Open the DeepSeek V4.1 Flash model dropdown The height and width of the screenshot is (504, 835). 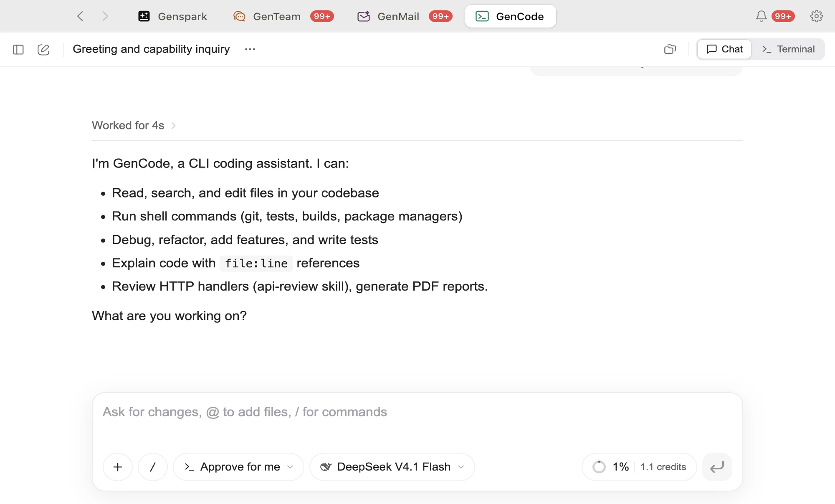pyautogui.click(x=392, y=467)
